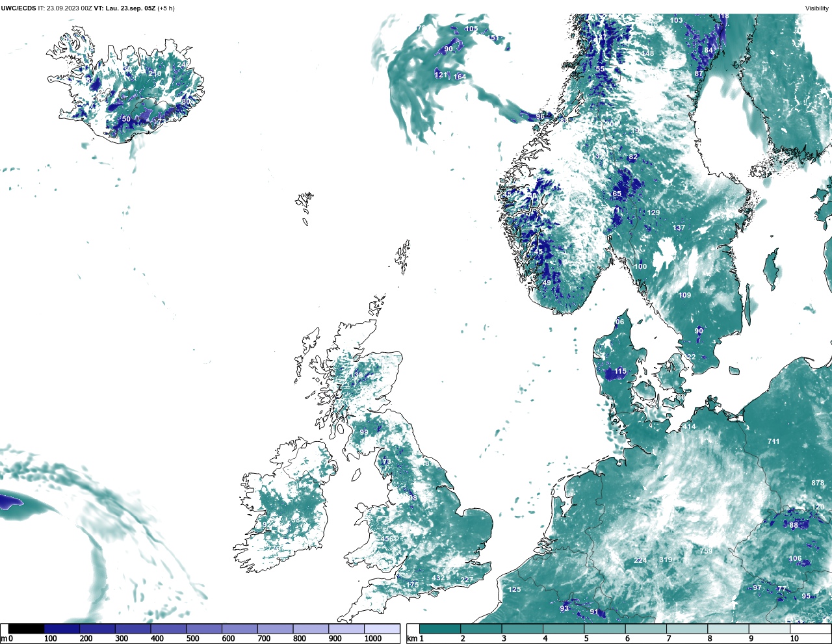The width and height of the screenshot is (832, 644).
Task: Click the dark blue 100–200 m legend swatch
Action: pyautogui.click(x=62, y=629)
